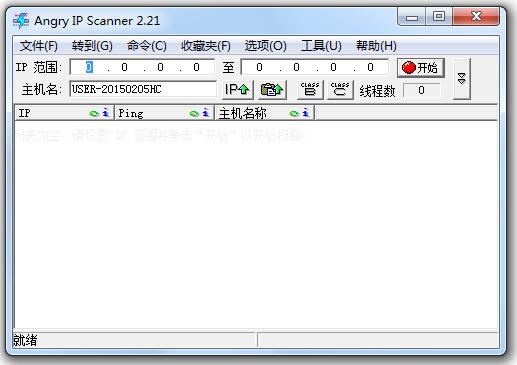The height and width of the screenshot is (365, 517).
Task: Close the Angry IP Scanner window
Action: tap(476, 16)
